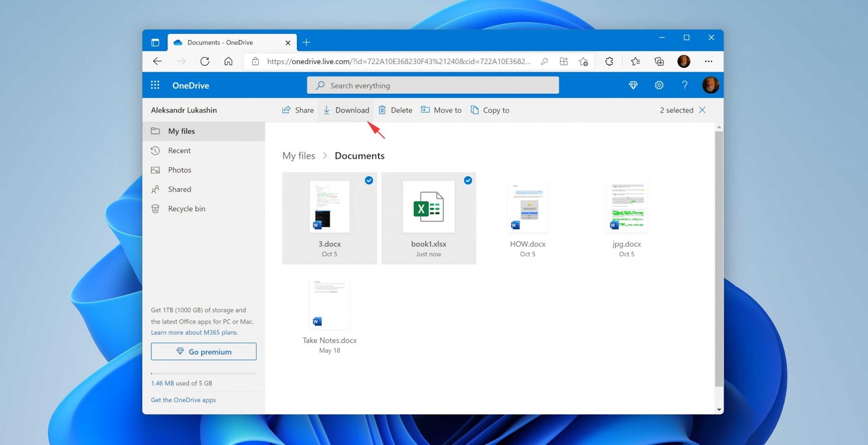This screenshot has height=445, width=868.
Task: Refresh the page
Action: coord(205,61)
